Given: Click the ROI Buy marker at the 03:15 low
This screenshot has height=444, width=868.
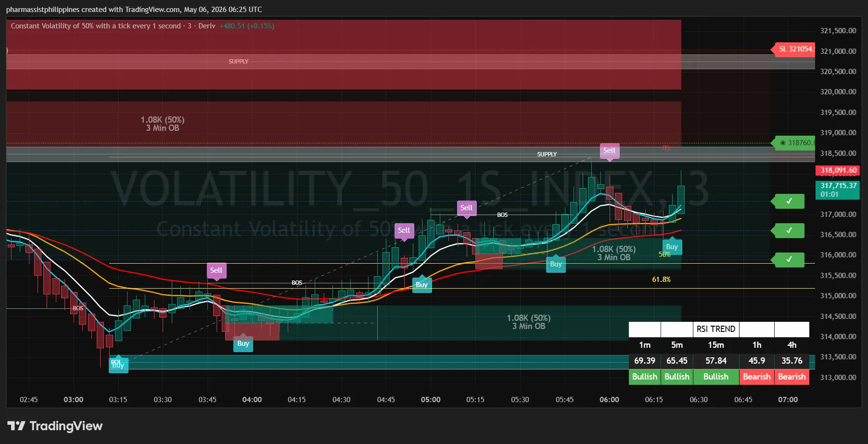Looking at the screenshot, I should point(118,364).
